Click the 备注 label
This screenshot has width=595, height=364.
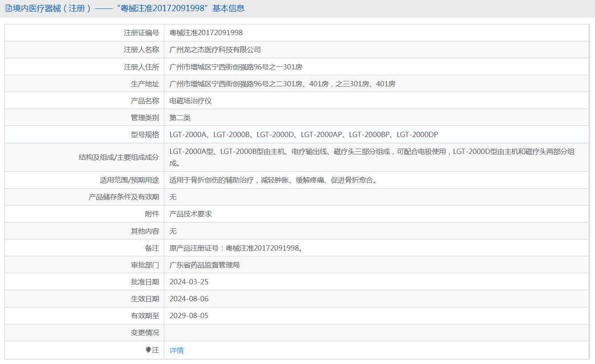pos(152,248)
